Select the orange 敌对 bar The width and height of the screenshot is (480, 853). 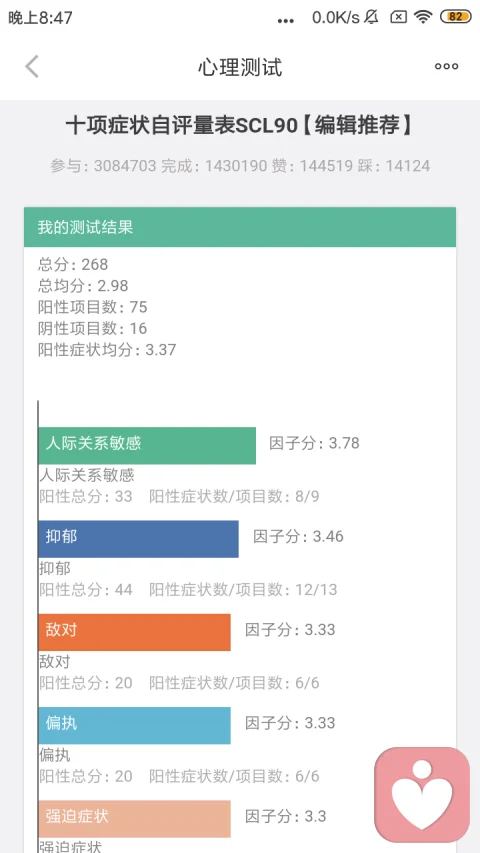(x=134, y=632)
